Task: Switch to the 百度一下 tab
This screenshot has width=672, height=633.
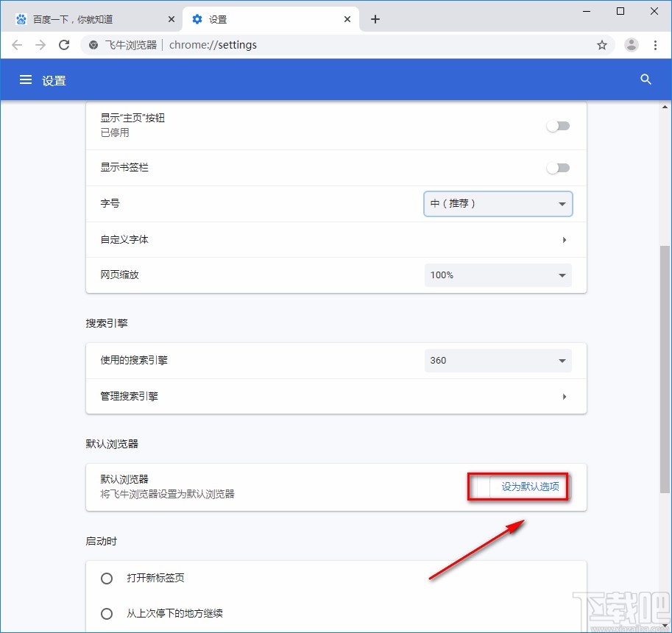Action: [x=88, y=18]
